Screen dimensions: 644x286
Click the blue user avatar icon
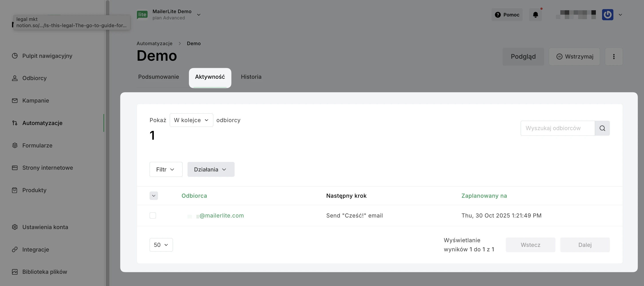pos(608,15)
